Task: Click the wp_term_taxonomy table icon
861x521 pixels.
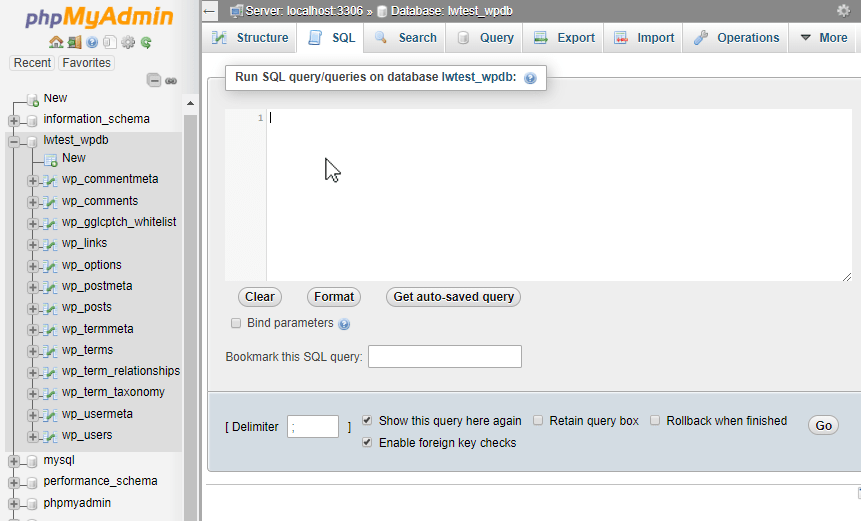Action: [50, 393]
